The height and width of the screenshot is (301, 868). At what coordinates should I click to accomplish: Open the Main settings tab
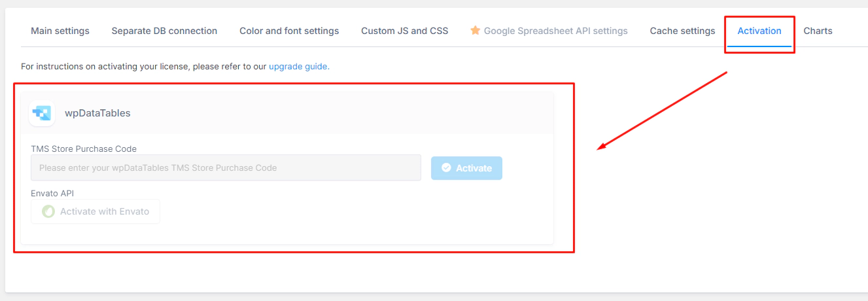(60, 31)
